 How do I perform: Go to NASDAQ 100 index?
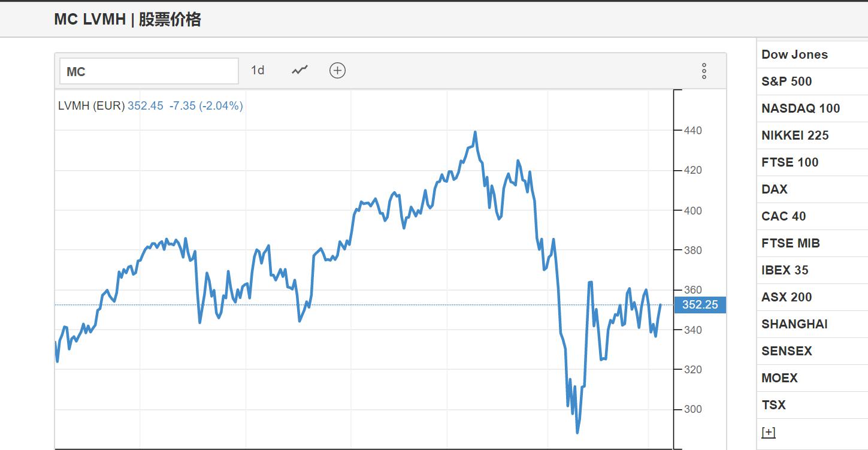800,108
